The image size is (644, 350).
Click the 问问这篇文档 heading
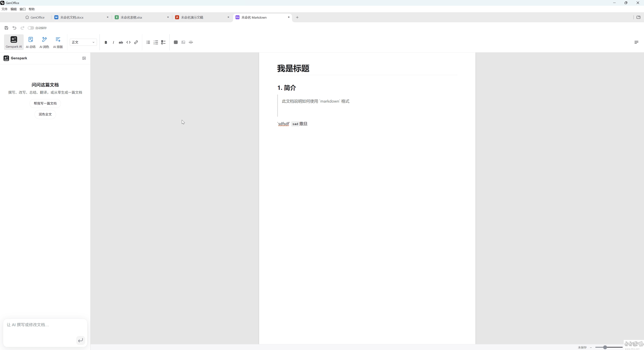click(45, 85)
